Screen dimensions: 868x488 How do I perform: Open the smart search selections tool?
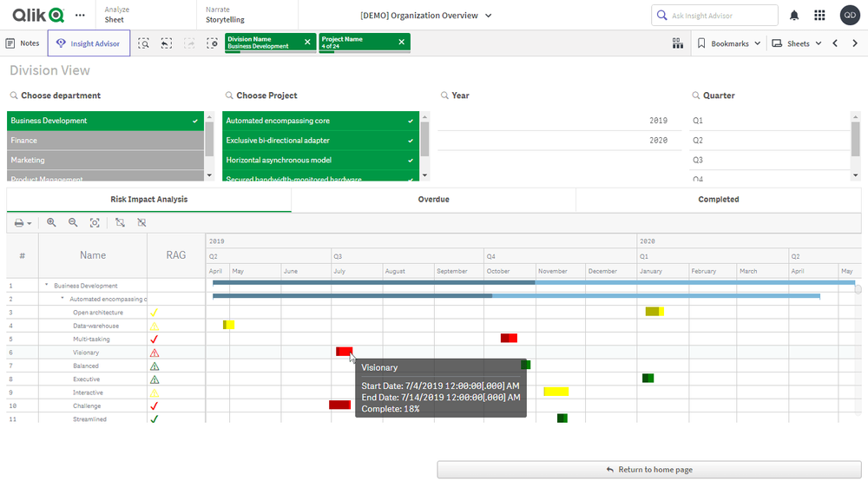[144, 43]
